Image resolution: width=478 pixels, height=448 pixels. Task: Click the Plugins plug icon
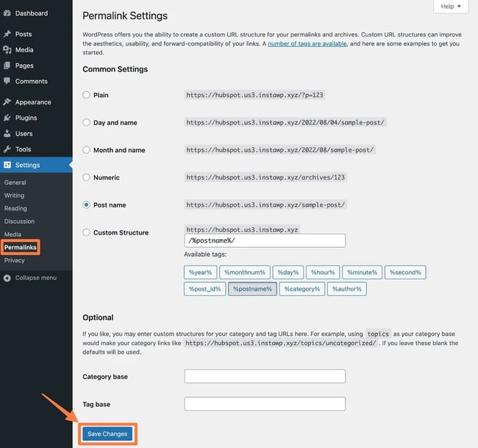pyautogui.click(x=7, y=118)
